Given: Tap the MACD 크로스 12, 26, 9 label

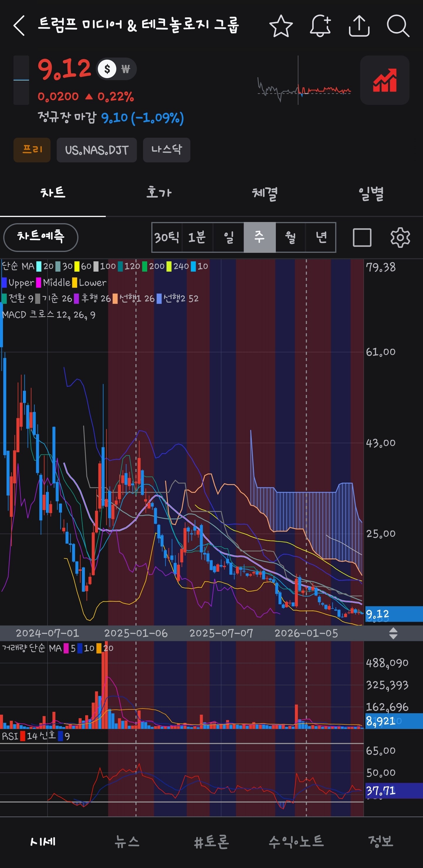Looking at the screenshot, I should 49,315.
